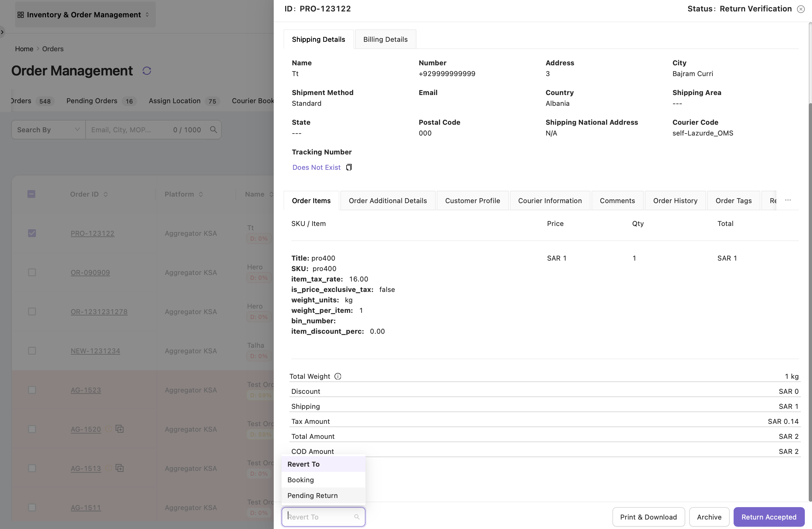The height and width of the screenshot is (529, 812).
Task: Open the Search By dropdown
Action: coord(48,130)
